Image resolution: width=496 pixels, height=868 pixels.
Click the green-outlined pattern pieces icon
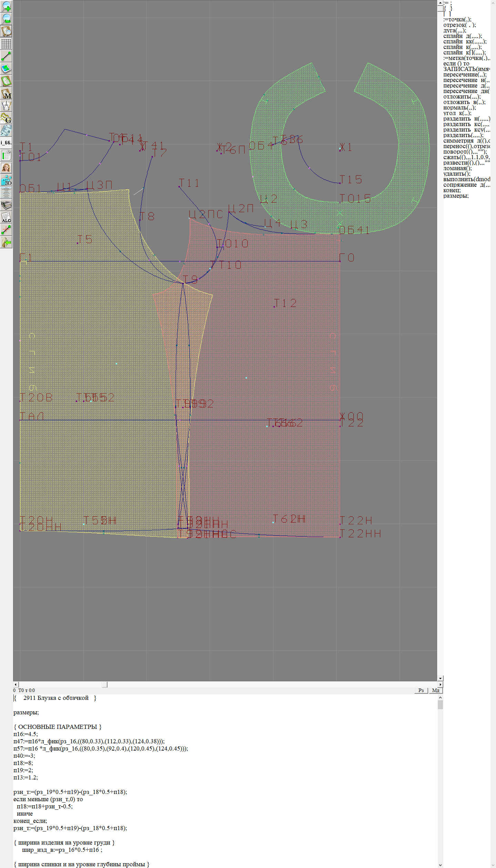tap(6, 81)
